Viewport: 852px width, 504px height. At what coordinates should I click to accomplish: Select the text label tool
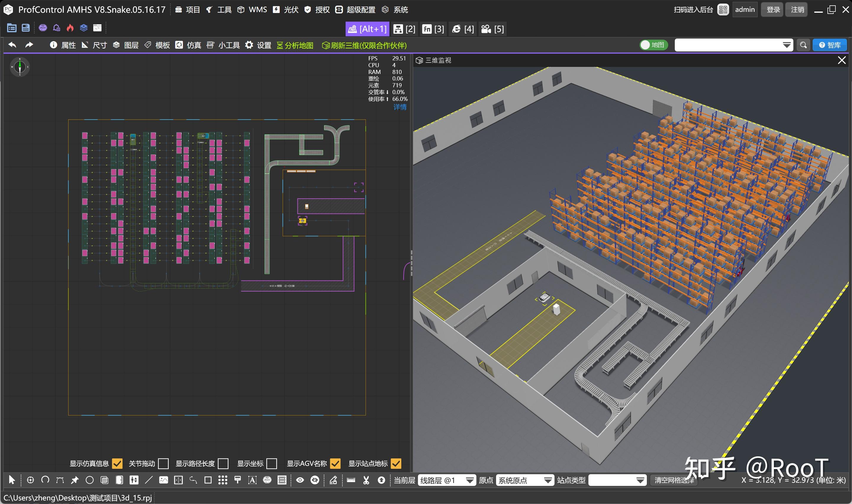point(252,480)
